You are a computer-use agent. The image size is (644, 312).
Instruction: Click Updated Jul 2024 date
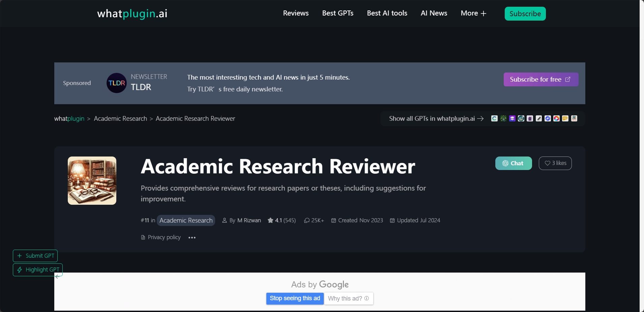[x=415, y=220]
